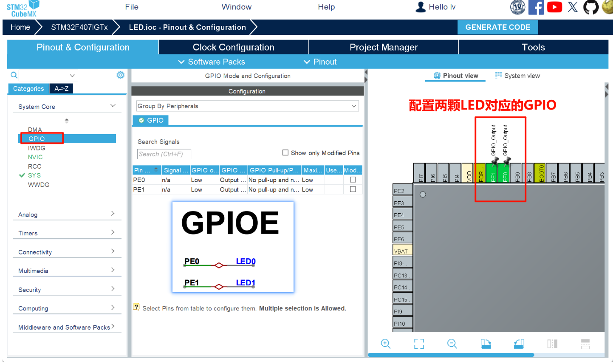Switch to the Clock Configuration tab
613x364 pixels.
[233, 47]
